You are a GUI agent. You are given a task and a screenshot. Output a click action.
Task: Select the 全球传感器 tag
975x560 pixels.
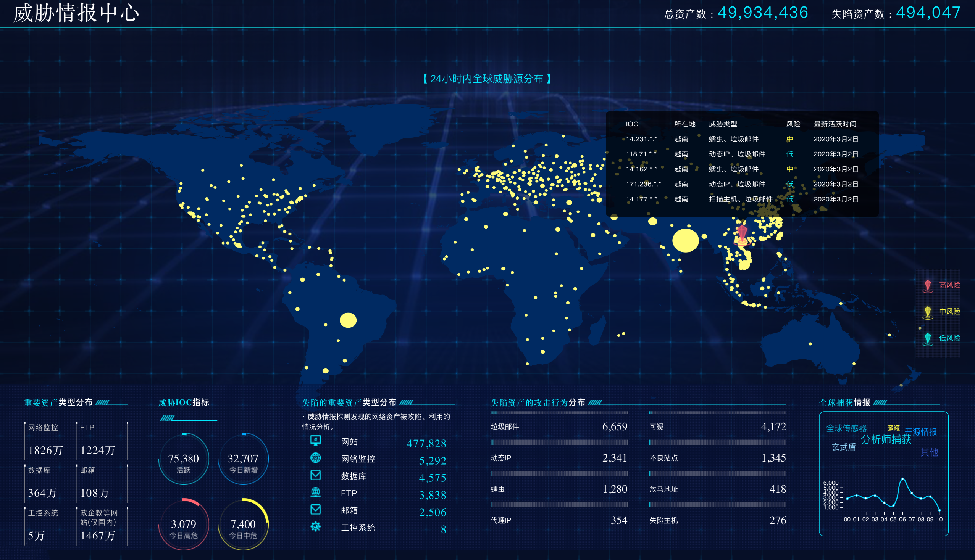846,428
